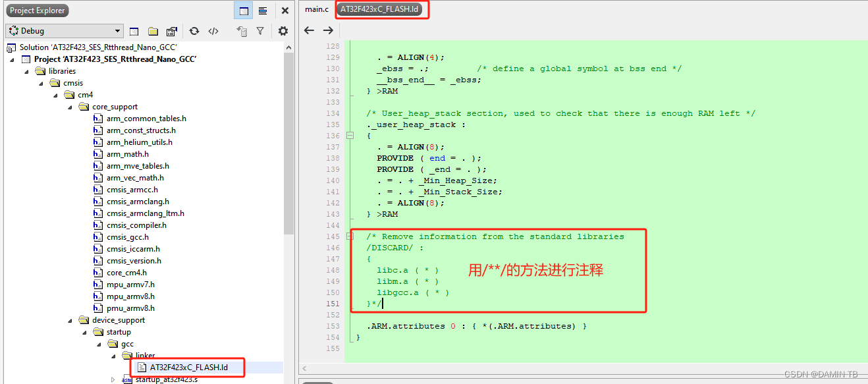Select the device_support folder
The width and height of the screenshot is (868, 384).
(x=118, y=320)
